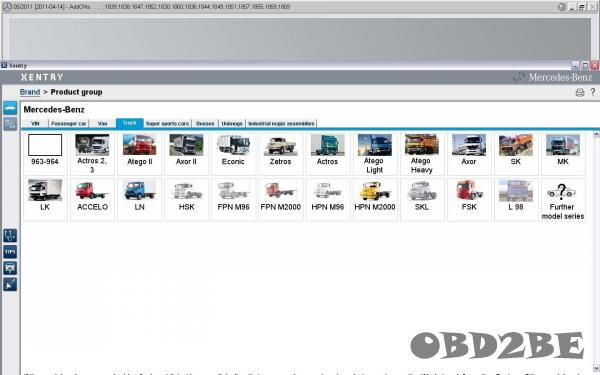600x375 pixels.
Task: Maximize the Xentry window
Action: tap(585, 65)
